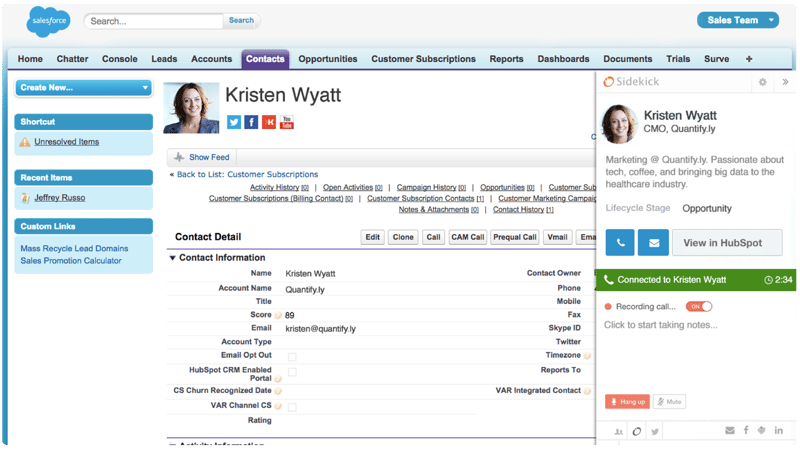Click the Edit button in Contact Detail

pyautogui.click(x=372, y=237)
